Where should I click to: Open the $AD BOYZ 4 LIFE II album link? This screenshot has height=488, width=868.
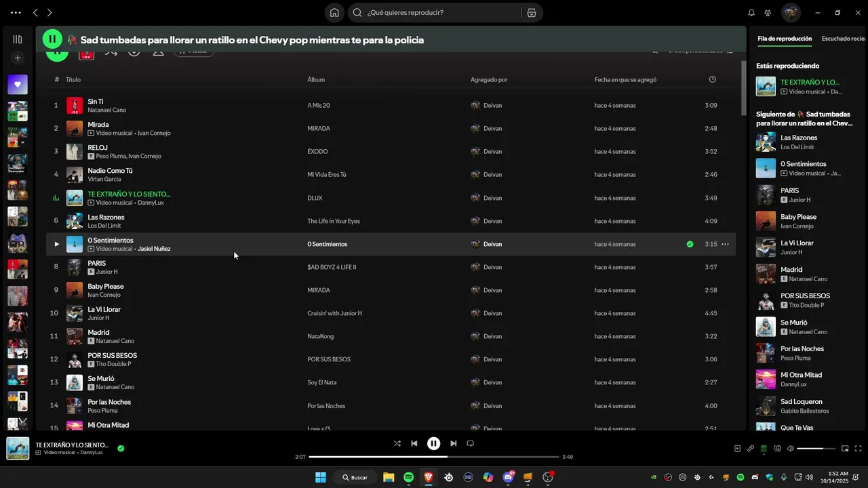coord(332,267)
